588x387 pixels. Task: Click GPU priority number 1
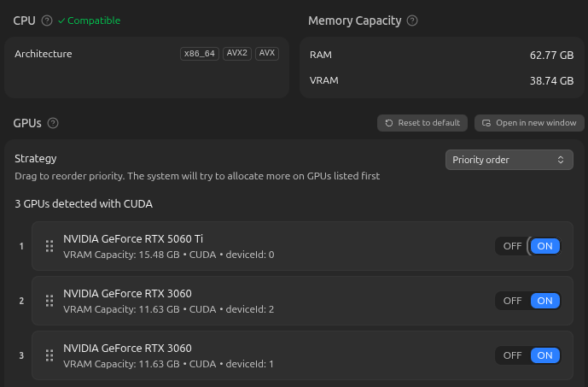click(x=21, y=246)
